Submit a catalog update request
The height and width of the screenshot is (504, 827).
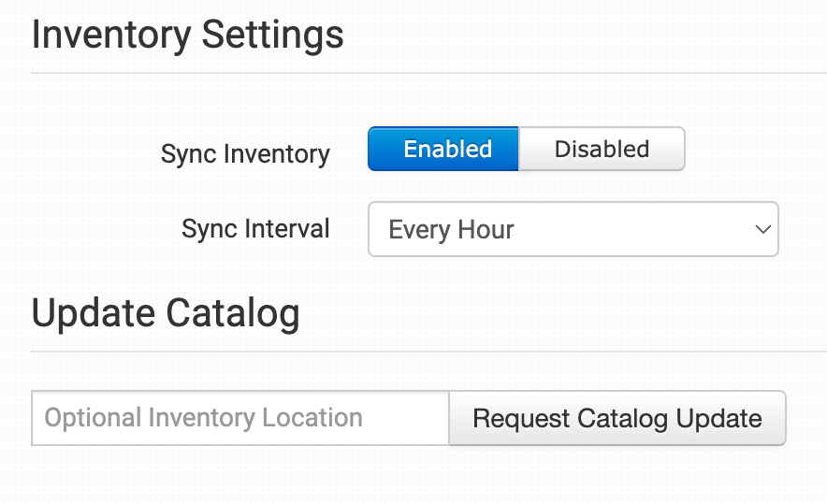[x=617, y=418]
